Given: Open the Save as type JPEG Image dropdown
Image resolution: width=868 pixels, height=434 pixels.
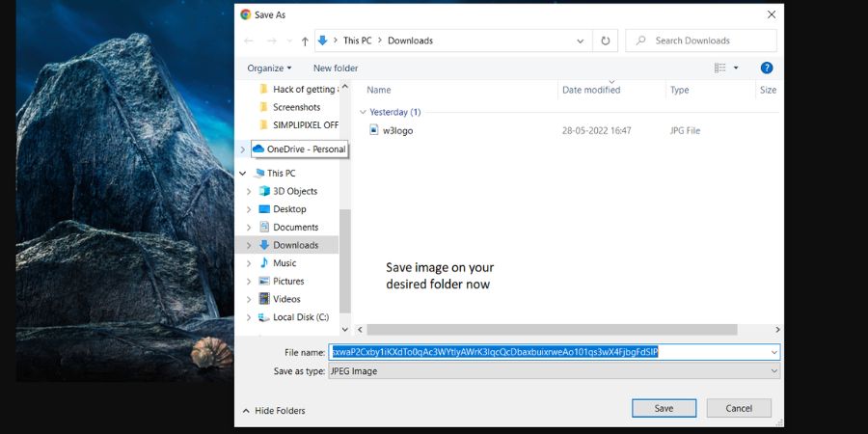Looking at the screenshot, I should (555, 371).
